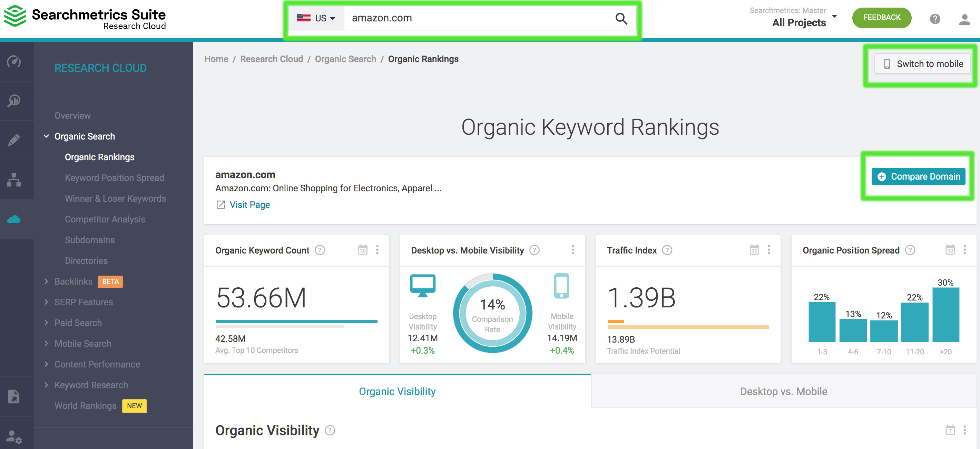Go to Organic Search breadcrumb link
Image resolution: width=980 pixels, height=449 pixels.
pos(345,59)
